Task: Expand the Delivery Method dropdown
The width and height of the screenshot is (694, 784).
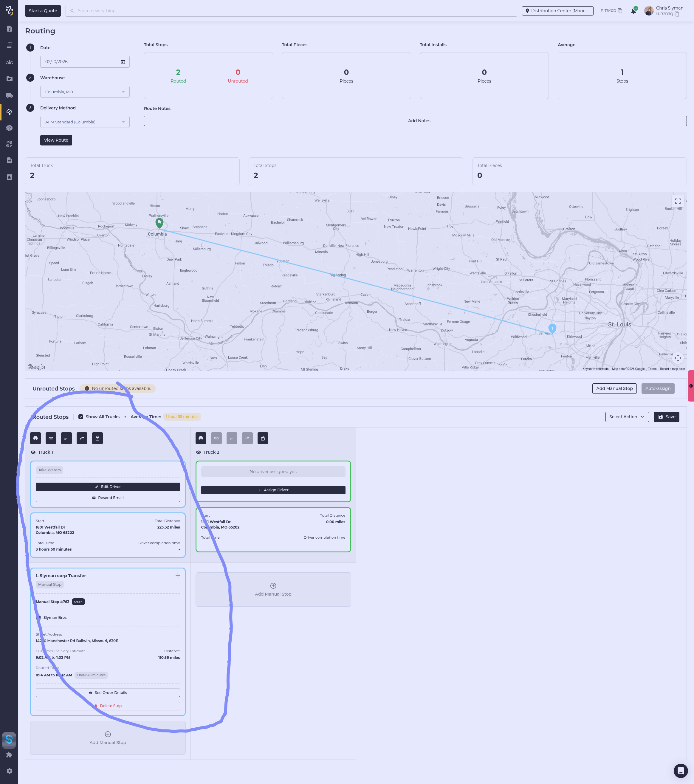Action: tap(85, 122)
